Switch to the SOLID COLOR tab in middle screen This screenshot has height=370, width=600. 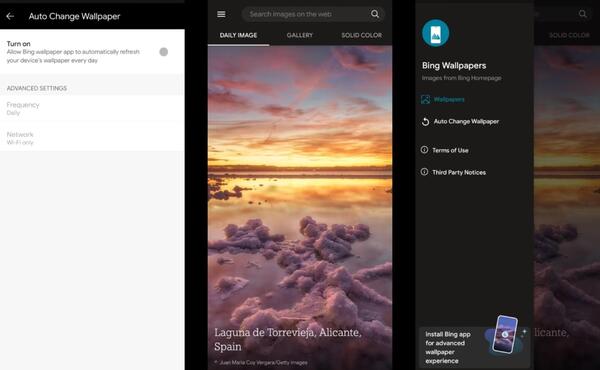click(x=361, y=35)
